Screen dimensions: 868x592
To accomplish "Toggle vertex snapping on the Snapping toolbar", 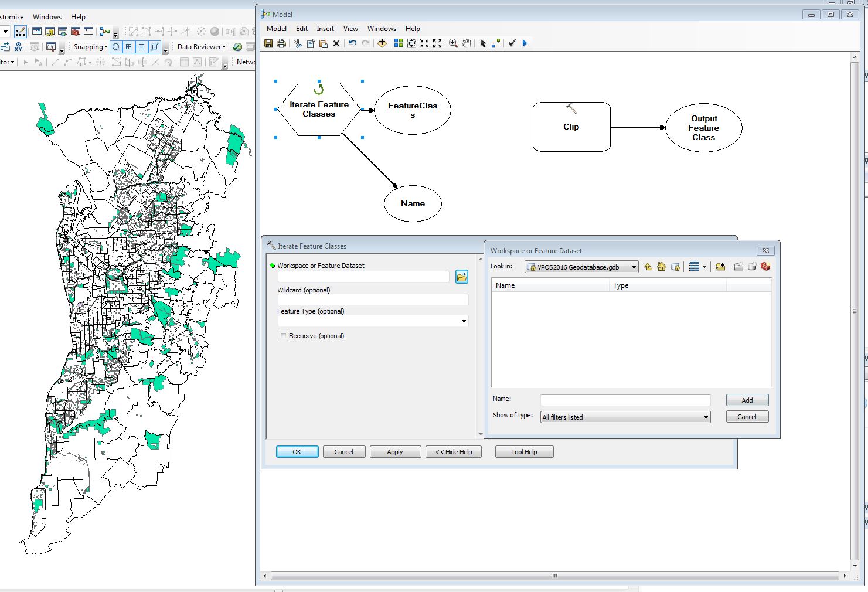I will (x=141, y=46).
